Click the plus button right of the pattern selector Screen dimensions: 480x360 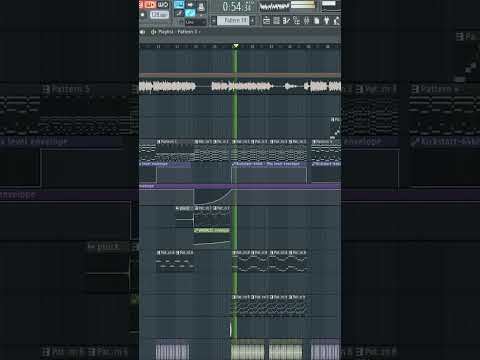point(252,21)
